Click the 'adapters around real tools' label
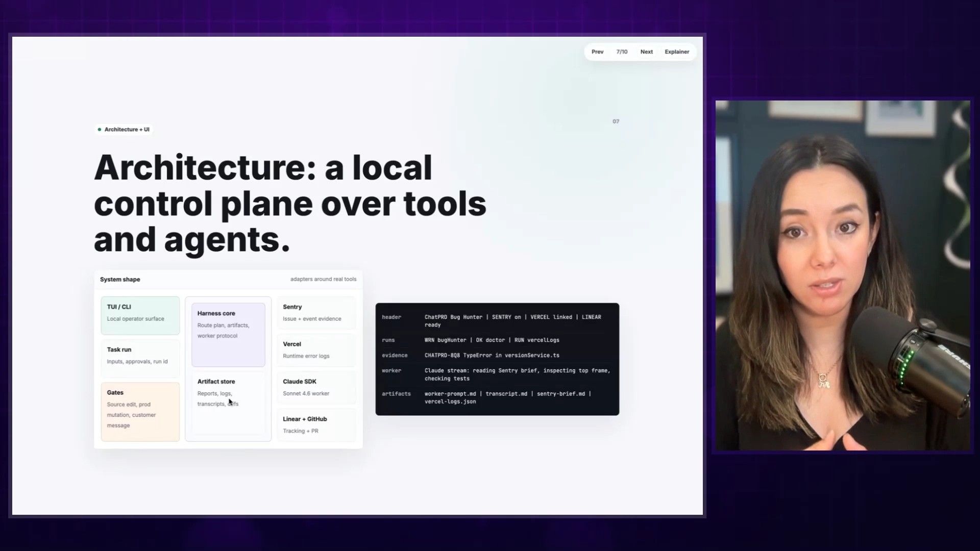The image size is (980, 551). pyautogui.click(x=324, y=280)
